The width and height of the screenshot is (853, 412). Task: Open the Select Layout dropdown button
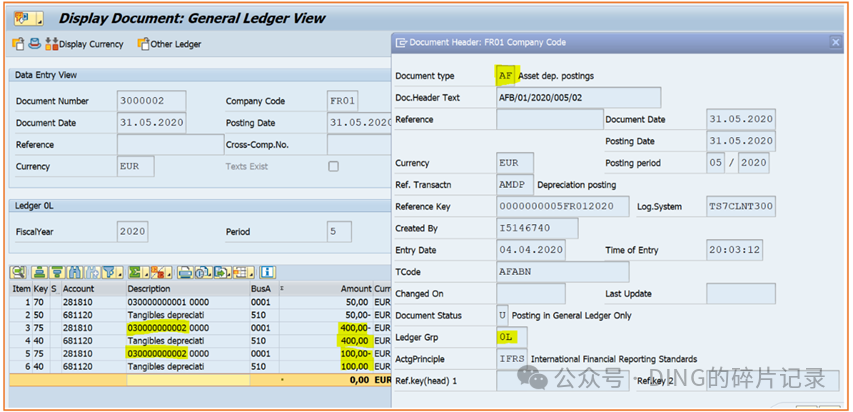(x=244, y=272)
